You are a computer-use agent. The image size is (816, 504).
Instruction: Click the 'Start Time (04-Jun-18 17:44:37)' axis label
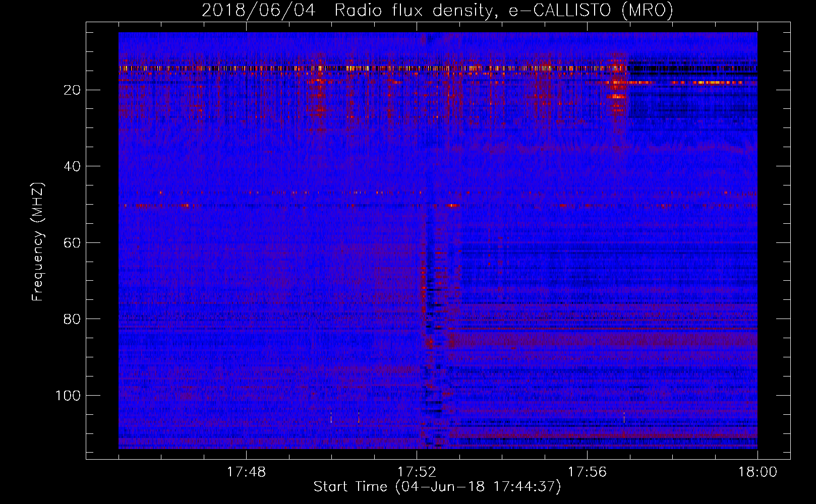[437, 487]
